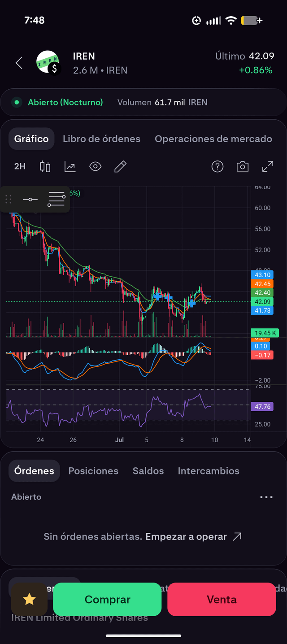Tap the Wi-Fi status bar icon

point(231,20)
